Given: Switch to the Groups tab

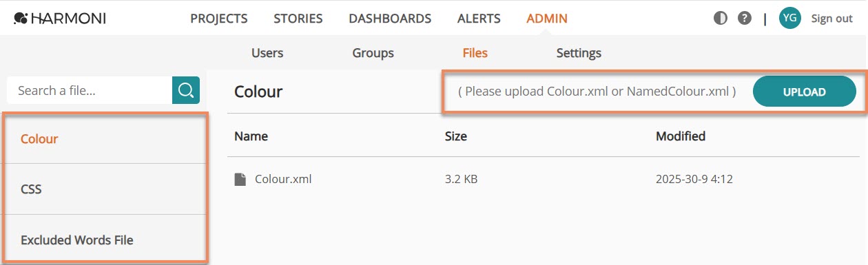Looking at the screenshot, I should [x=373, y=53].
